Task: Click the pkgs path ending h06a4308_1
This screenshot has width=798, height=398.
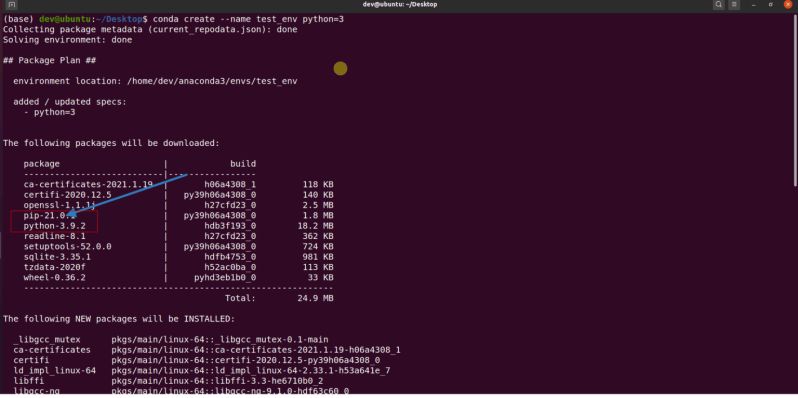Action: pyautogui.click(x=256, y=350)
